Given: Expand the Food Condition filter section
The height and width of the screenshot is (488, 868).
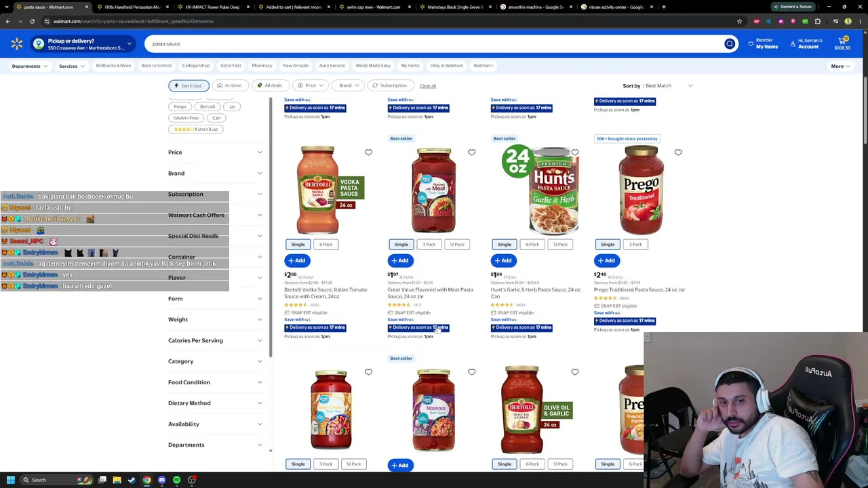Looking at the screenshot, I should 216,382.
